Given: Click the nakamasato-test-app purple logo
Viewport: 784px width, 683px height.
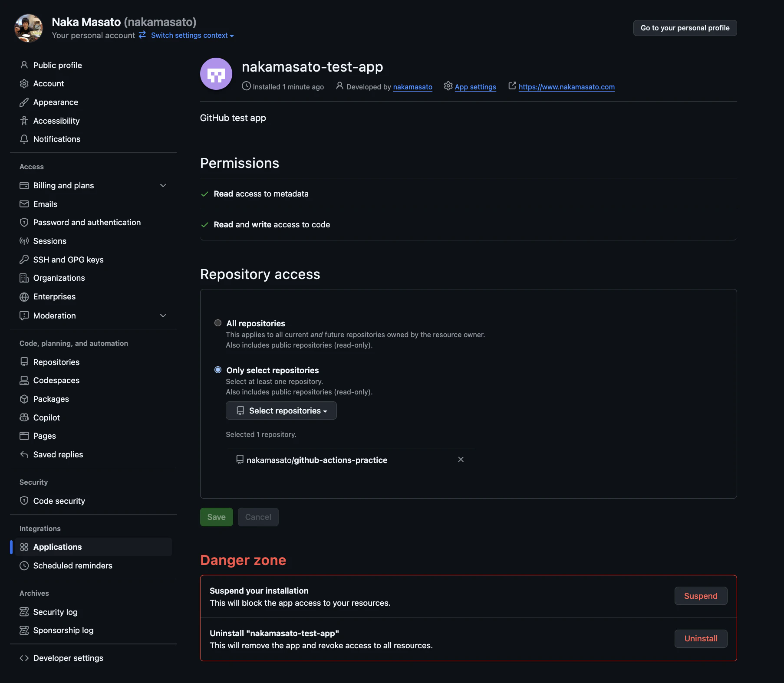Looking at the screenshot, I should (216, 74).
